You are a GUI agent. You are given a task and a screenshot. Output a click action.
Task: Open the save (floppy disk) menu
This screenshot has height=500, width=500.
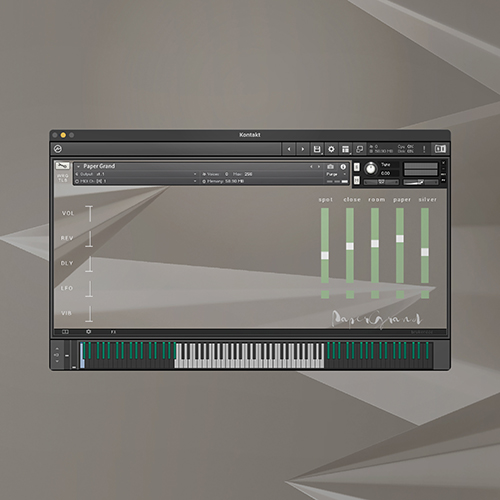[x=317, y=149]
